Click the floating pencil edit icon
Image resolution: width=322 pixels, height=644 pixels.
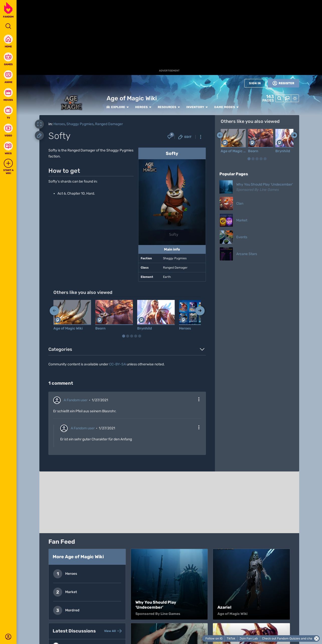(x=39, y=136)
